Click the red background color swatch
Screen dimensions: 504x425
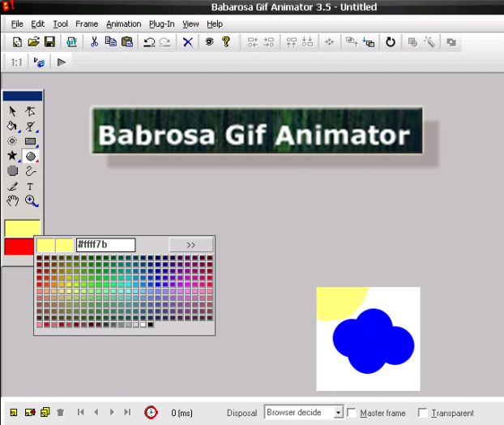tap(19, 247)
